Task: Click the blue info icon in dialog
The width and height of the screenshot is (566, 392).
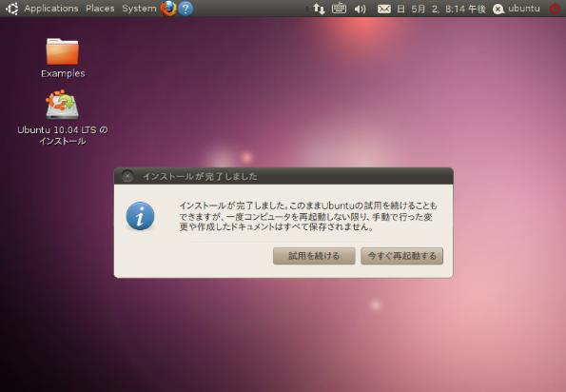Action: [x=140, y=216]
